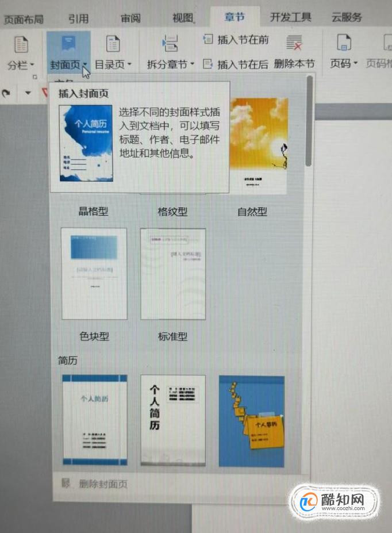Expand the 分栏 dropdown arrow
Viewport: 392px width, 533px height.
(x=32, y=64)
